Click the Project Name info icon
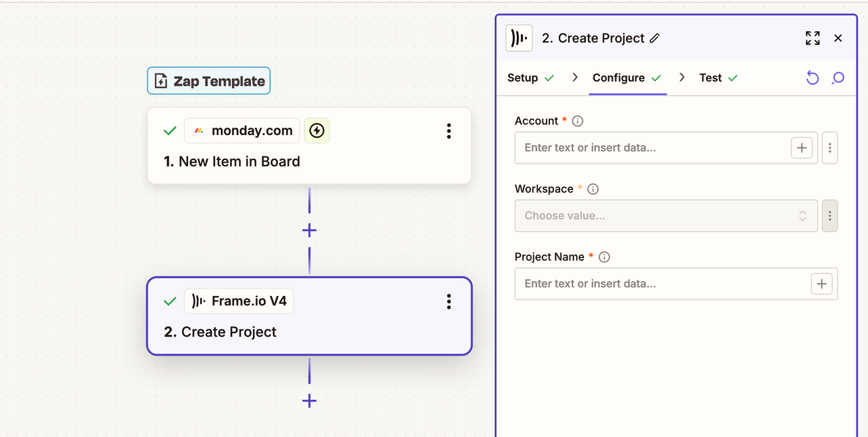Image resolution: width=868 pixels, height=437 pixels. tap(604, 257)
